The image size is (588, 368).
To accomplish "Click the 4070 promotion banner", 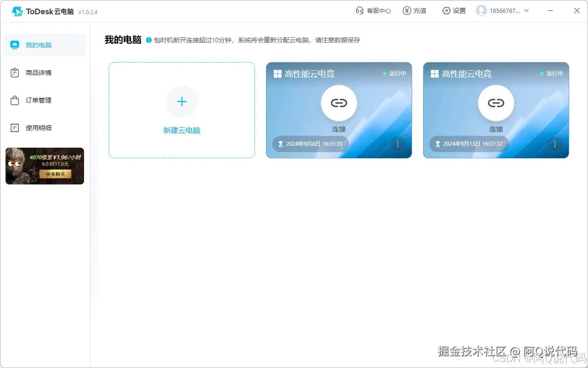I will click(x=45, y=166).
